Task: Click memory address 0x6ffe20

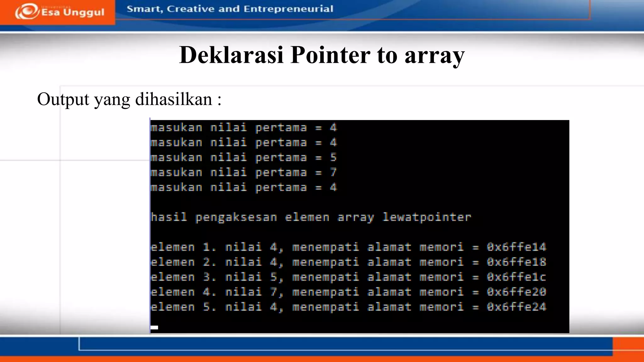Action: pyautogui.click(x=517, y=292)
